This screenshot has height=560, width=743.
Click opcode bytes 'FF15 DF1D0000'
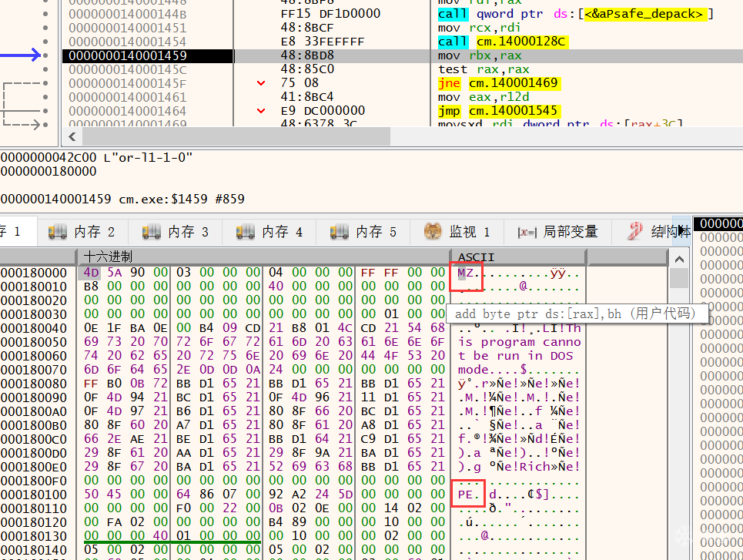(x=331, y=14)
